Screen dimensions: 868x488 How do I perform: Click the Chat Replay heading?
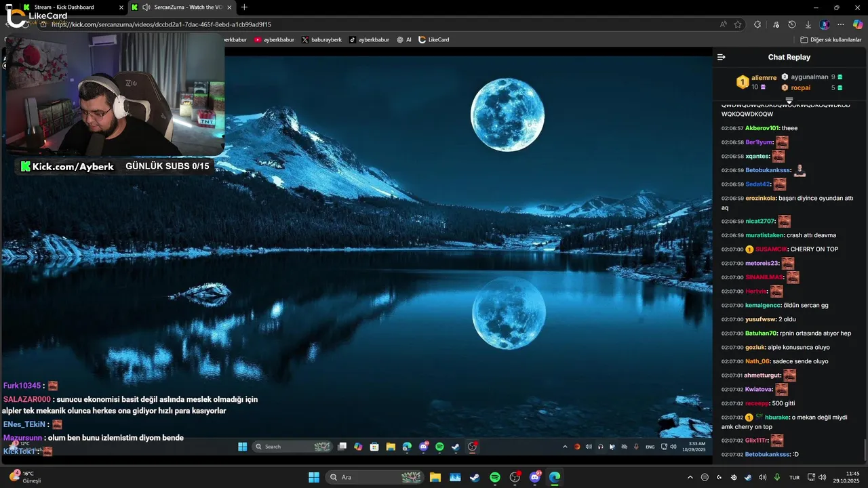pyautogui.click(x=789, y=58)
